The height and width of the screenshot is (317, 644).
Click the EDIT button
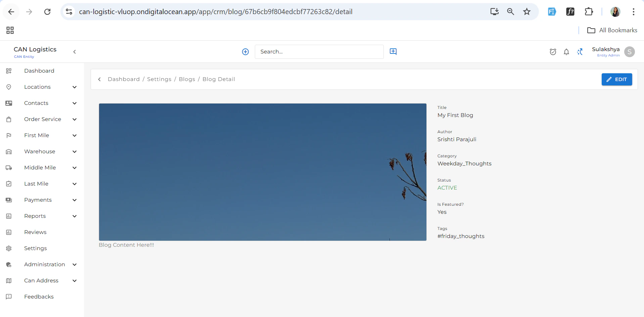pos(617,79)
